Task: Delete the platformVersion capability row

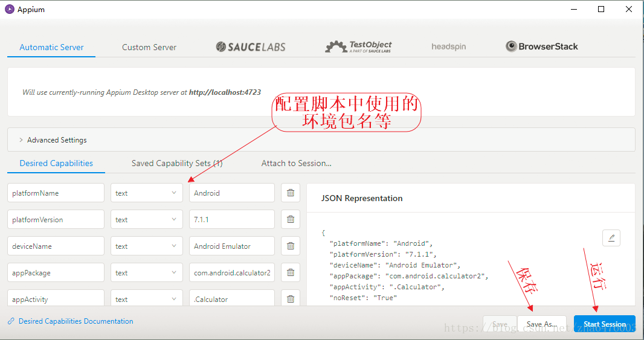Action: point(291,219)
